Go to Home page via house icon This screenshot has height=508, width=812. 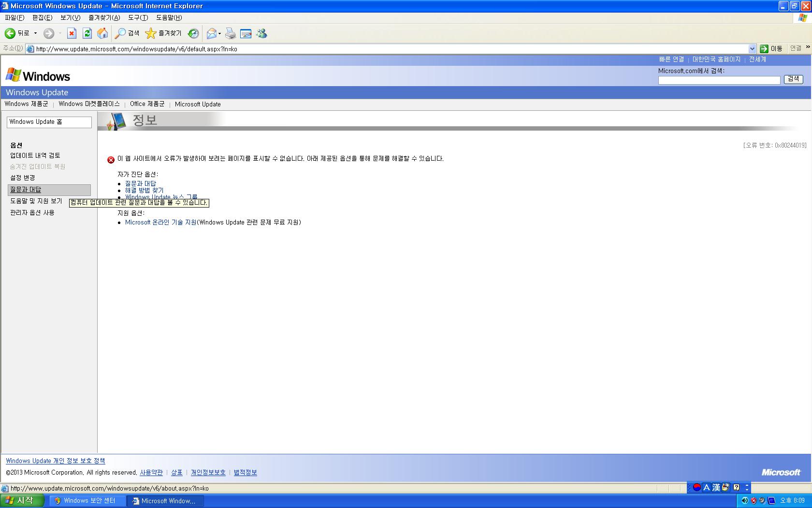coord(102,33)
